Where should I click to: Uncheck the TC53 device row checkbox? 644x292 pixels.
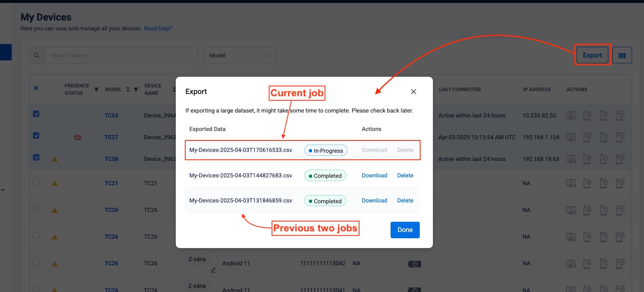click(x=36, y=114)
